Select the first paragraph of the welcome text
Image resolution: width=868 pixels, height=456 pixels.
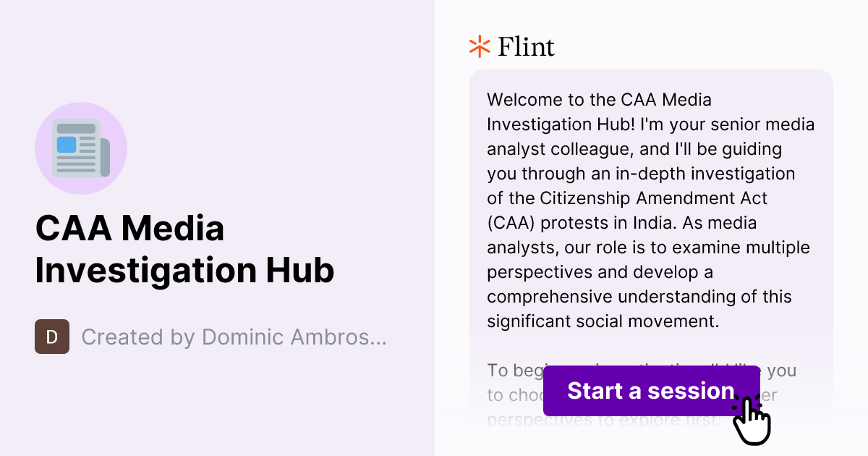tap(649, 210)
